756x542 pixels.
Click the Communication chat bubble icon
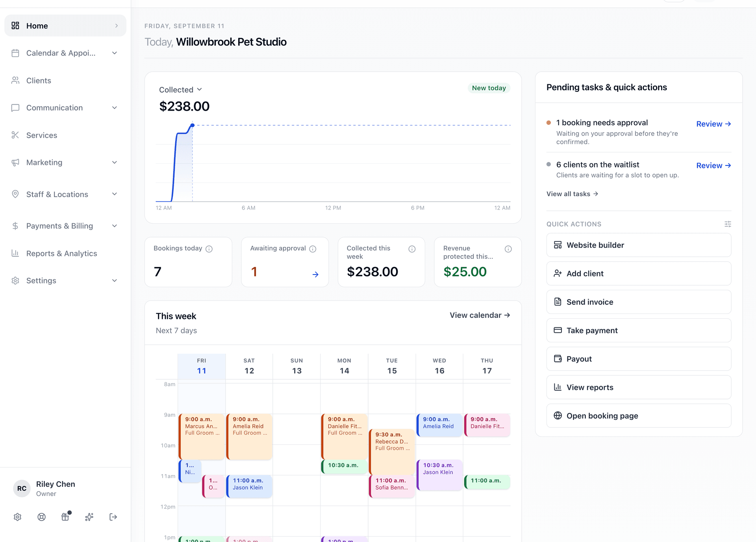(15, 108)
